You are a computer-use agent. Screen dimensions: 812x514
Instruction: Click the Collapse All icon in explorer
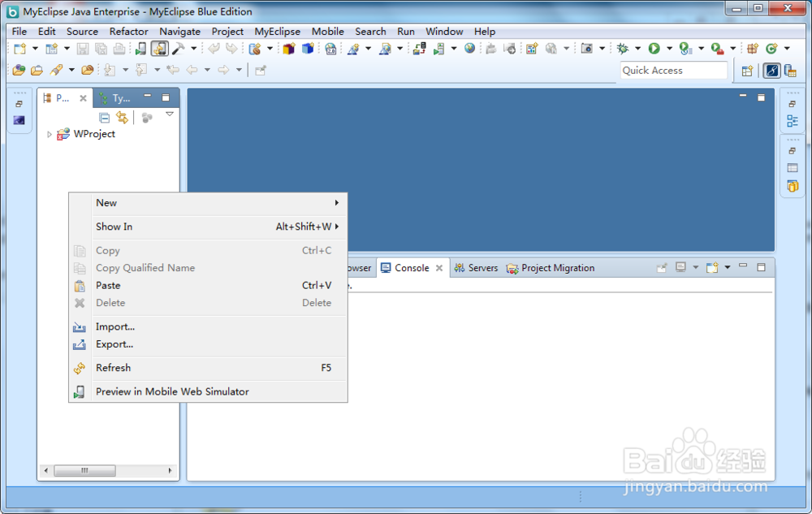(104, 118)
